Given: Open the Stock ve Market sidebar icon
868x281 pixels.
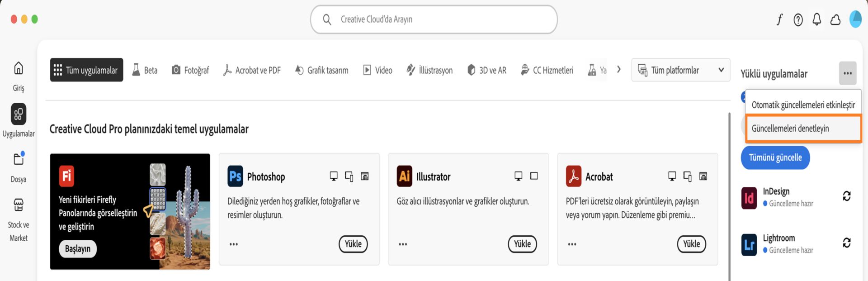Looking at the screenshot, I should pyautogui.click(x=18, y=205).
